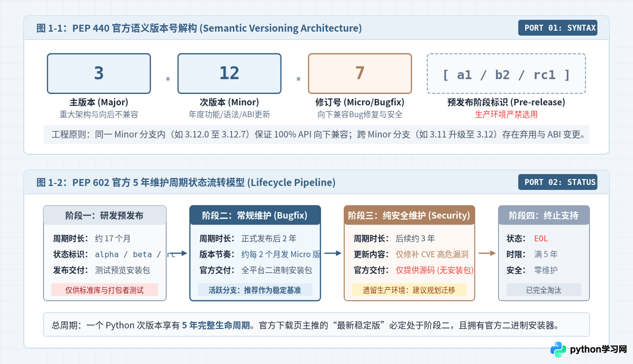The height and width of the screenshot is (364, 633).
Task: Click the yellow tag '遗留生产环境：建议规划迁移'
Action: pos(409,290)
